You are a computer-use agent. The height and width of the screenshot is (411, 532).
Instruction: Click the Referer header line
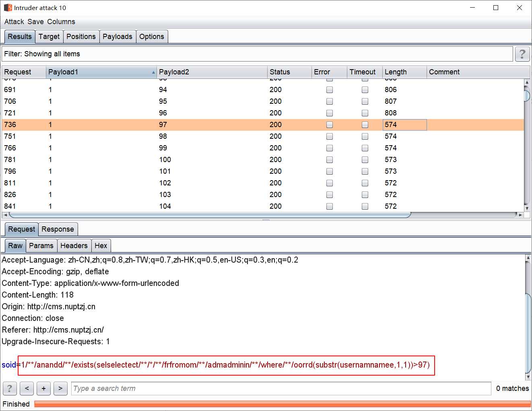pyautogui.click(x=53, y=330)
